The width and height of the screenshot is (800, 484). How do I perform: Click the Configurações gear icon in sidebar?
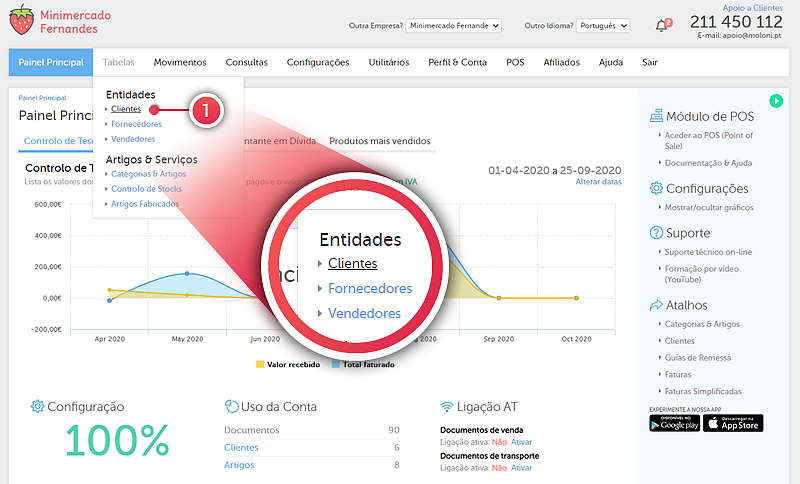point(656,188)
